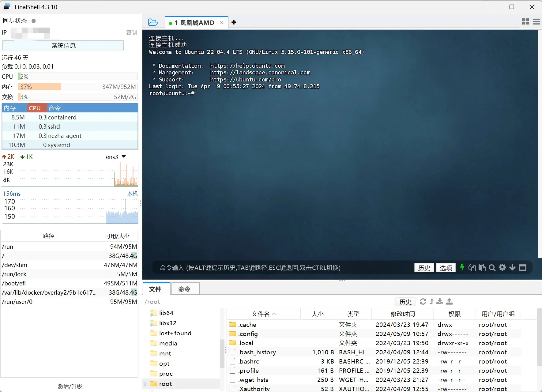
Task: Select the proc folder in tree
Action: click(x=166, y=374)
